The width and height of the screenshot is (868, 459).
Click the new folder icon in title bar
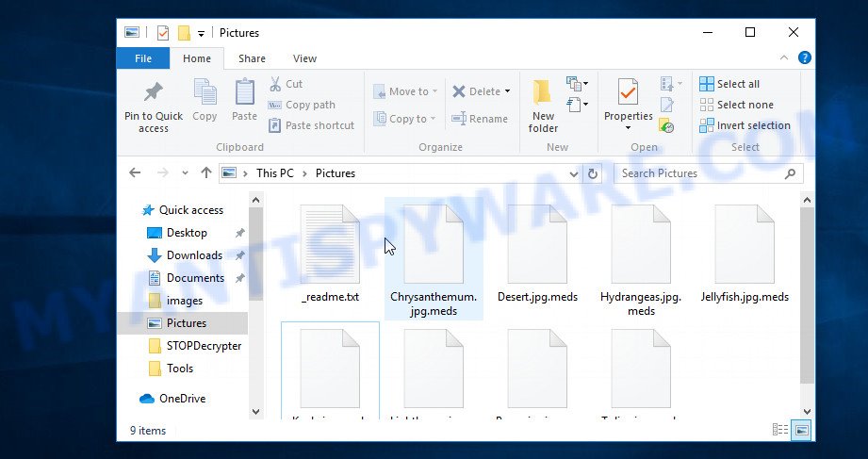(x=184, y=33)
